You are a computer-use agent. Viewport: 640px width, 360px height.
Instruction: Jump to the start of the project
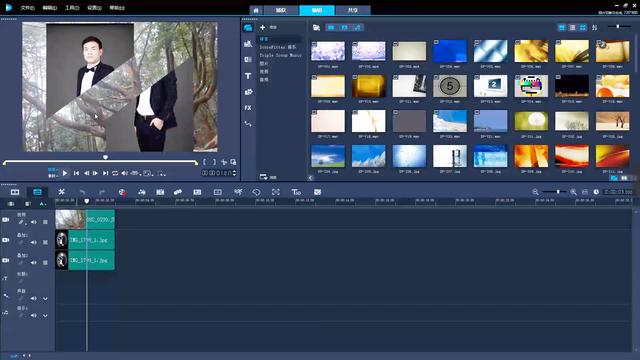tap(76, 173)
